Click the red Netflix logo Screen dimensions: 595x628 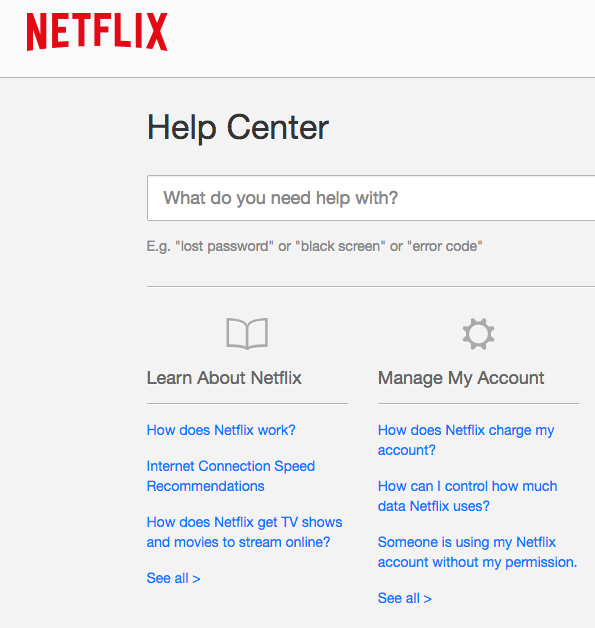coord(97,32)
